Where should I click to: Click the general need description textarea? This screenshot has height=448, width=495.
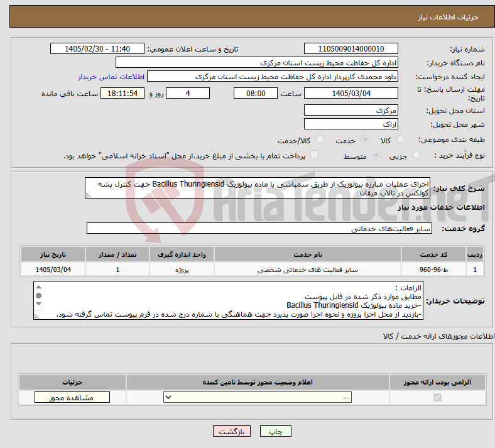258,188
